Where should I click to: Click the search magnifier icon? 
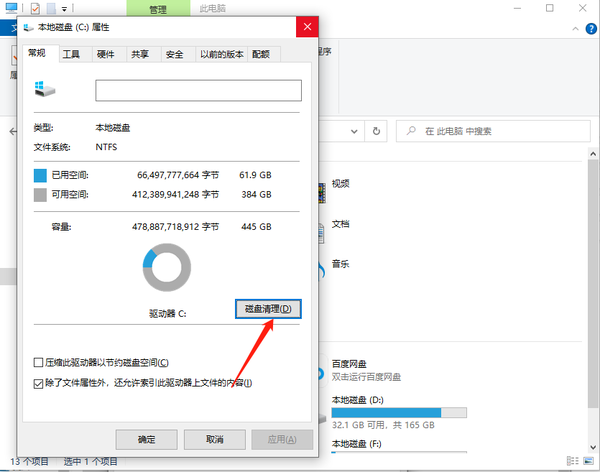tap(411, 131)
